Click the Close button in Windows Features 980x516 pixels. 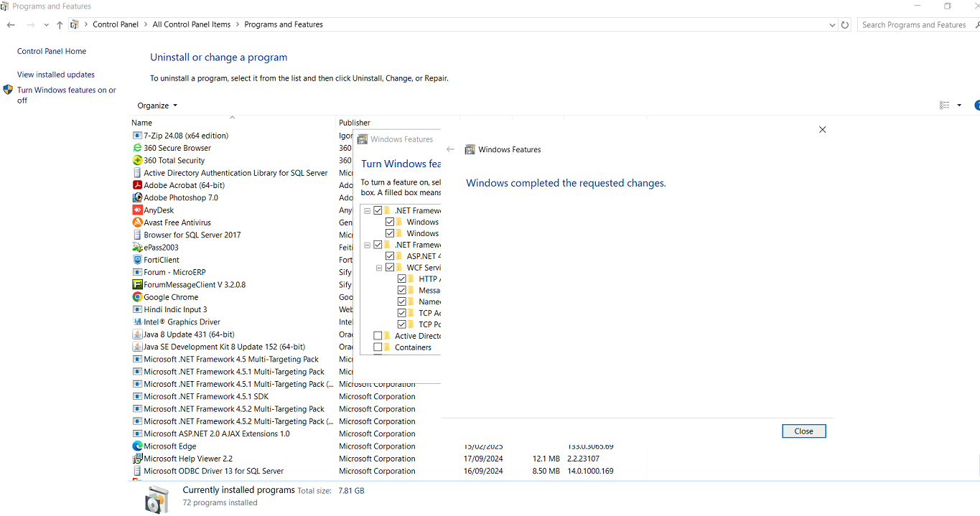click(x=803, y=431)
